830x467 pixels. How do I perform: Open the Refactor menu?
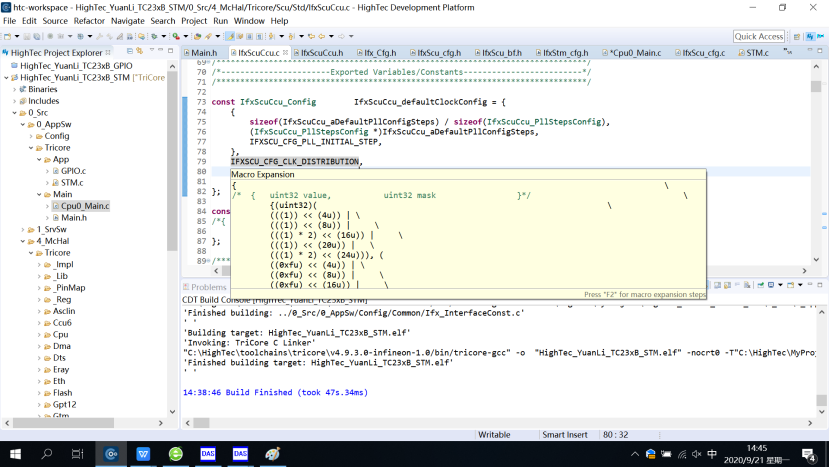coord(89,21)
